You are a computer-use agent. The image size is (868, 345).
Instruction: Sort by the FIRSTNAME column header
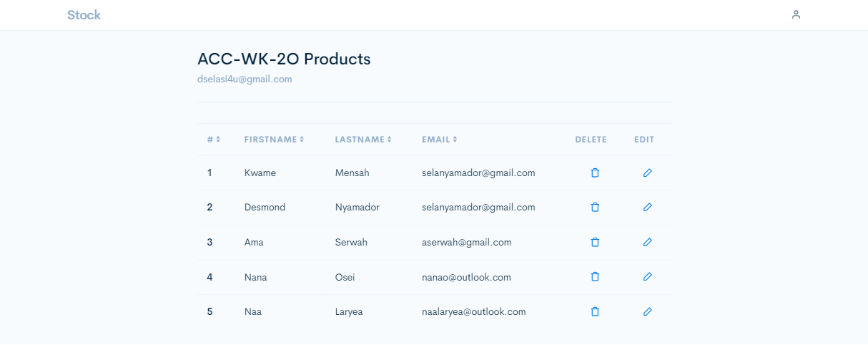[274, 140]
